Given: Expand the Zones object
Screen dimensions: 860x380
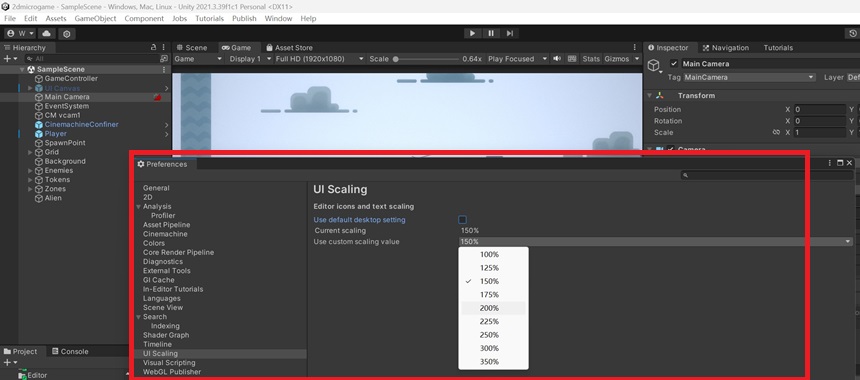Looking at the screenshot, I should 30,189.
